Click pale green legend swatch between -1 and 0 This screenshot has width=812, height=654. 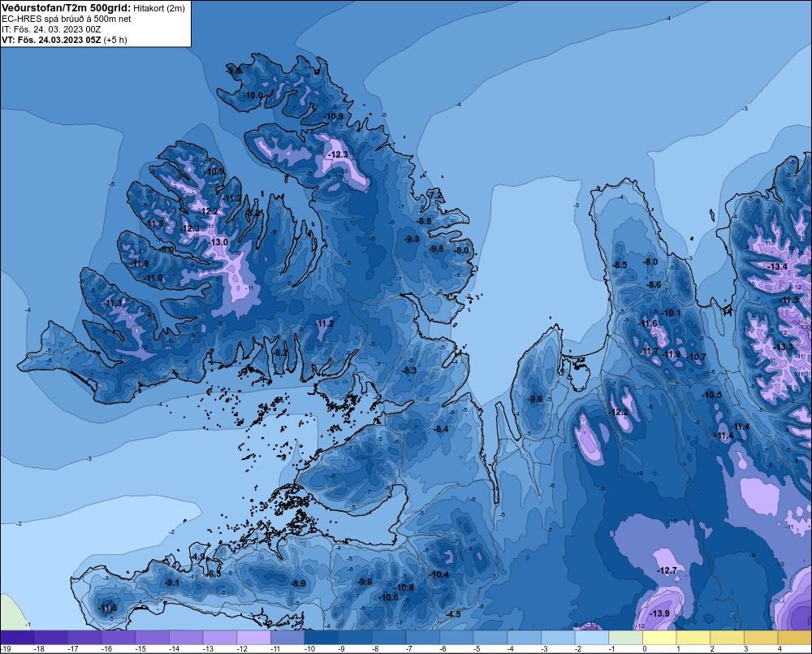[625, 638]
